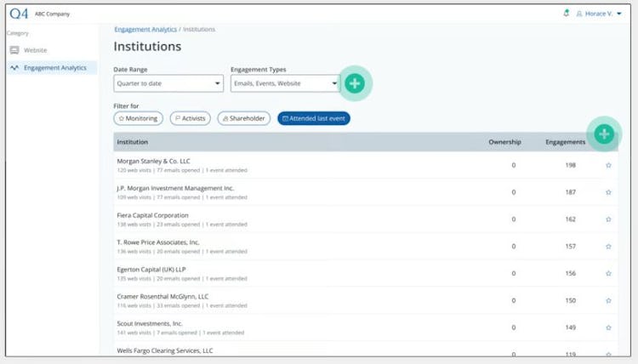638x364 pixels.
Task: Sort by the Institution column header
Action: tap(132, 142)
